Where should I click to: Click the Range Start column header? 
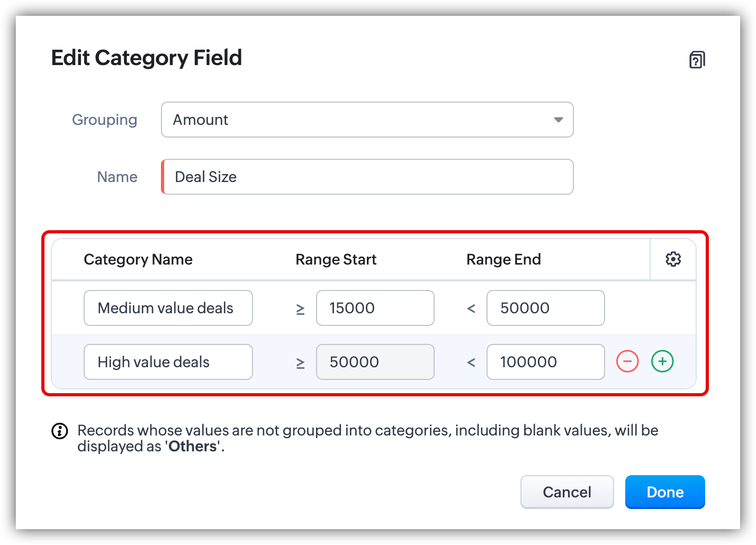(x=336, y=260)
